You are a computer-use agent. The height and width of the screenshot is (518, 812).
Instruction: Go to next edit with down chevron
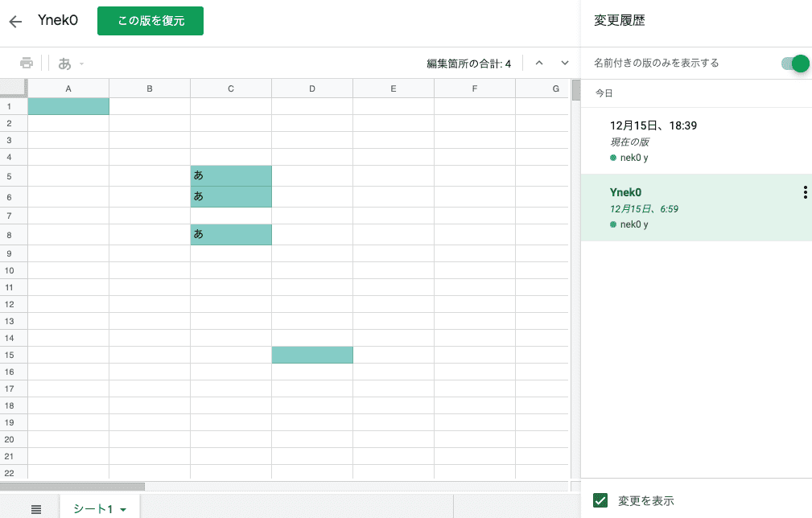coord(565,63)
